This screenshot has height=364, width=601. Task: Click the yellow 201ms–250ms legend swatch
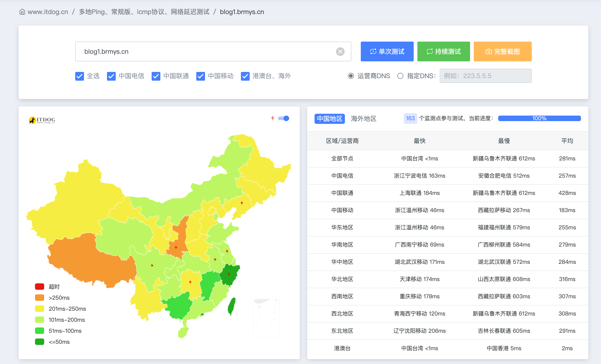pos(40,309)
